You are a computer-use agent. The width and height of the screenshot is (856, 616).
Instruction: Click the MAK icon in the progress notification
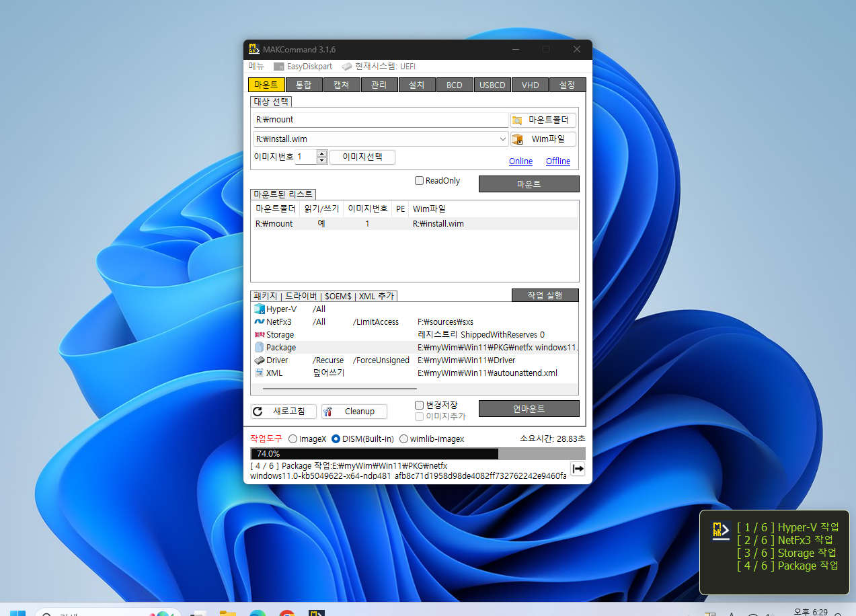721,531
